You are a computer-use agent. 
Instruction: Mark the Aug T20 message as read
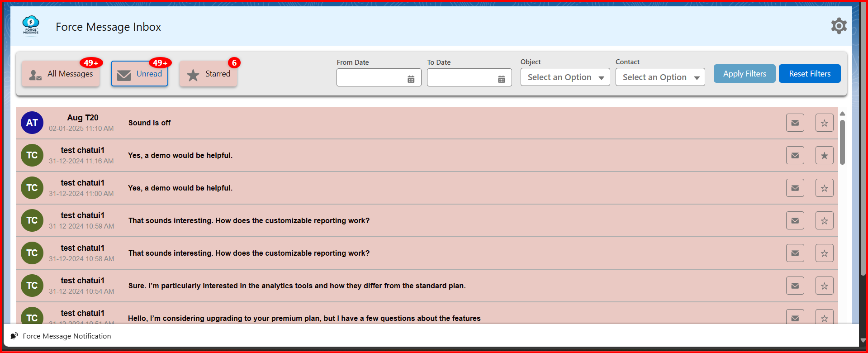tap(795, 123)
